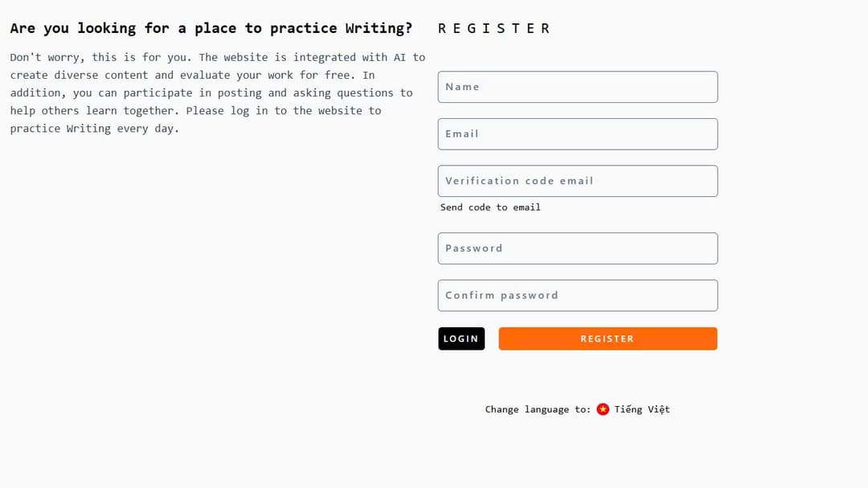Click inside the Name input field
The image size is (868, 488).
[577, 87]
